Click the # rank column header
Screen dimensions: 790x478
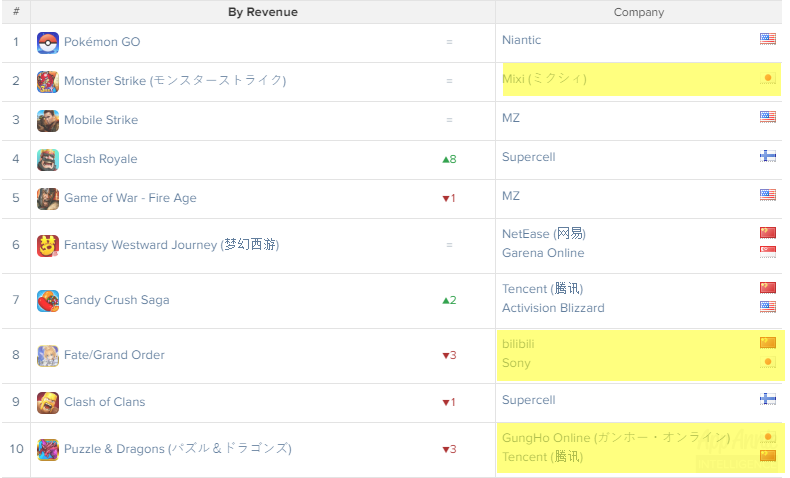16,12
